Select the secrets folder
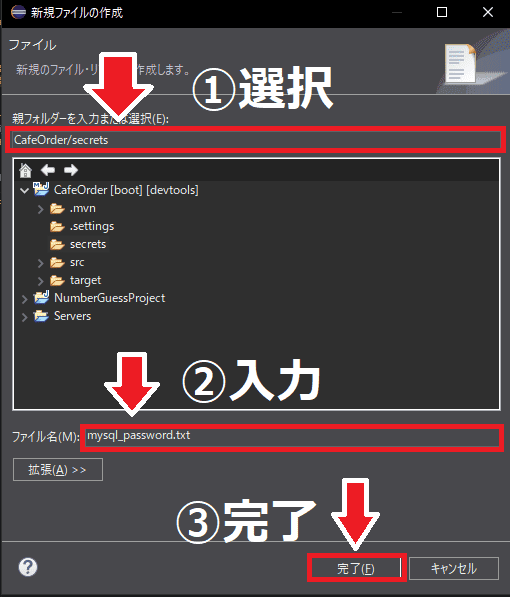The image size is (510, 597). click(88, 244)
